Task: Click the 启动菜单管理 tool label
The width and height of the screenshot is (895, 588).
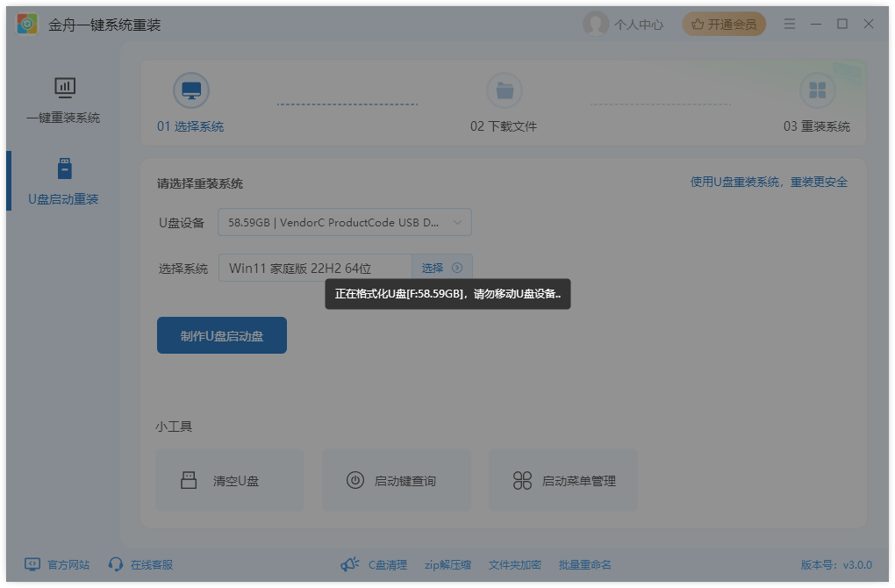Action: [x=579, y=481]
